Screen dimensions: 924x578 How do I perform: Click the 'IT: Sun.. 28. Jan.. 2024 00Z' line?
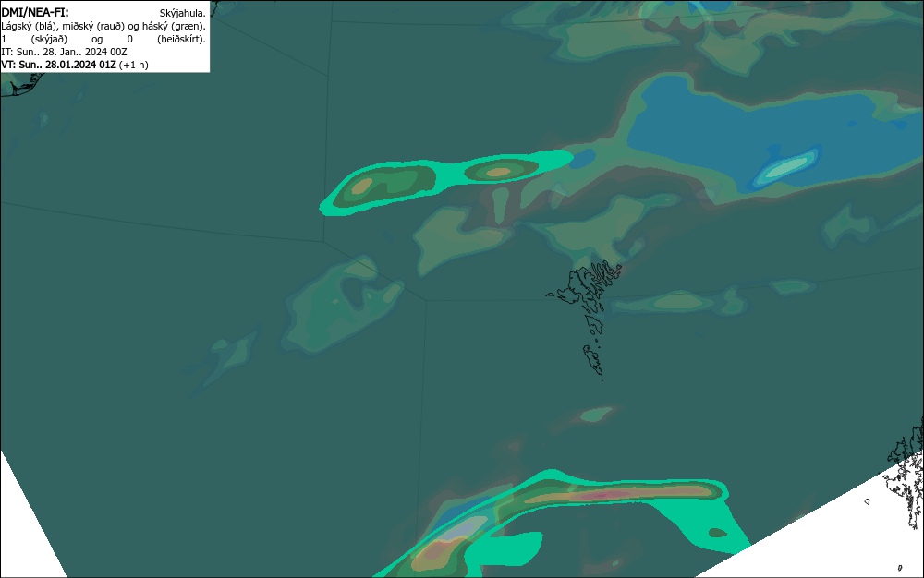(x=65, y=52)
